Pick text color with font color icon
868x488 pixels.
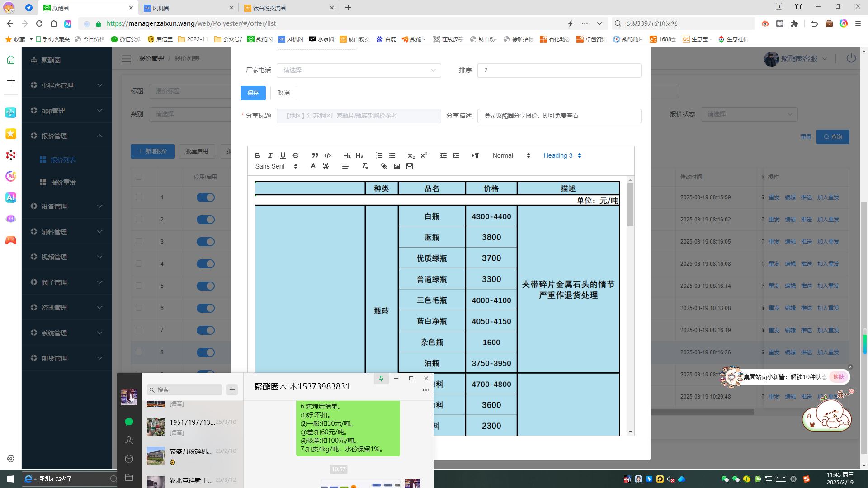[x=313, y=166]
